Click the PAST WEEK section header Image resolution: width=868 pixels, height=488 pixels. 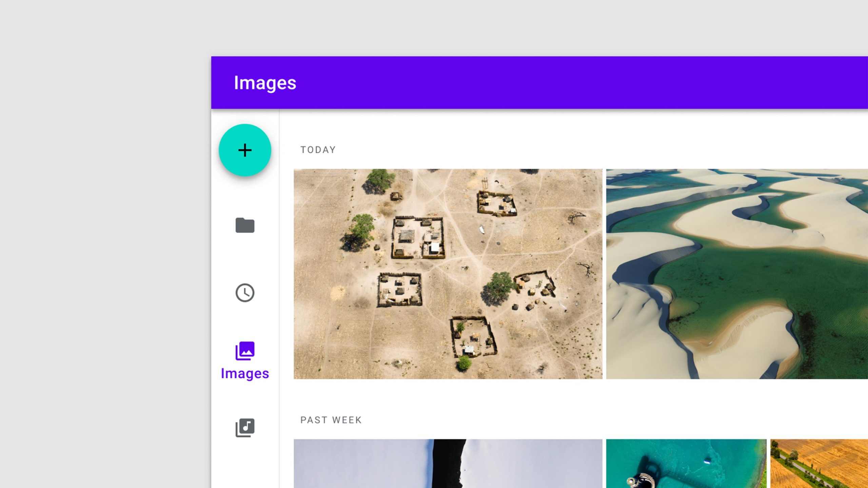point(331,420)
